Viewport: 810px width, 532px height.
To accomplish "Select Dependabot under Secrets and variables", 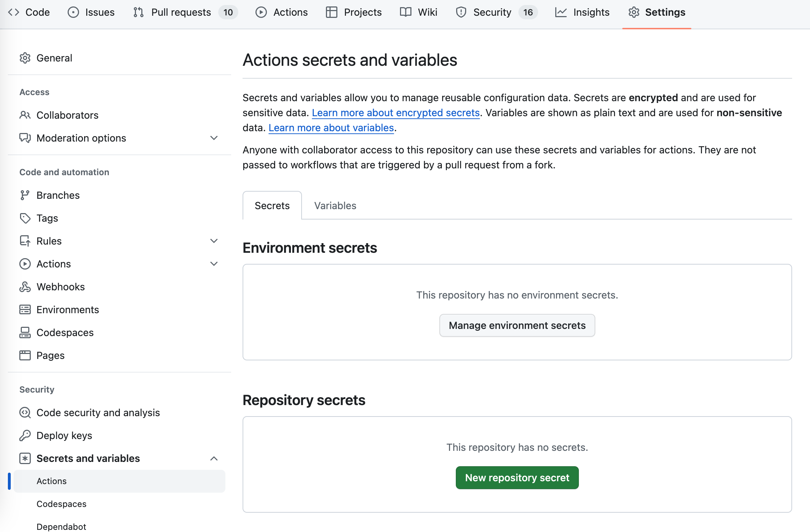I will (61, 526).
